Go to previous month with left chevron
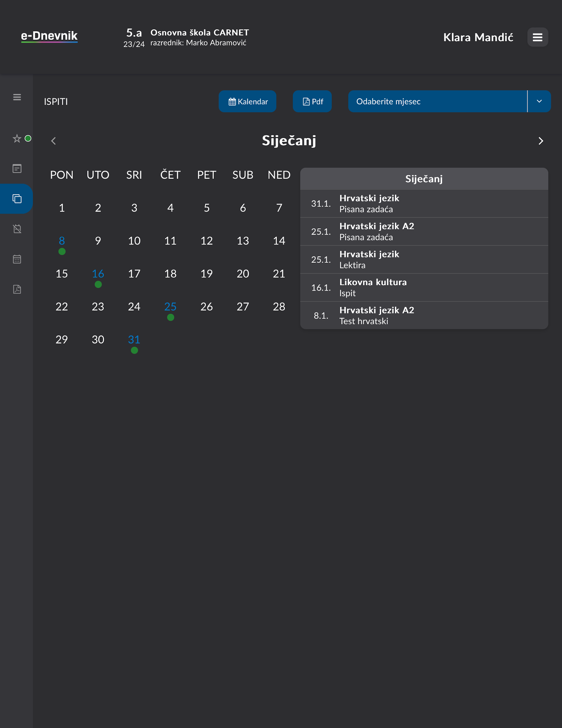 point(54,141)
